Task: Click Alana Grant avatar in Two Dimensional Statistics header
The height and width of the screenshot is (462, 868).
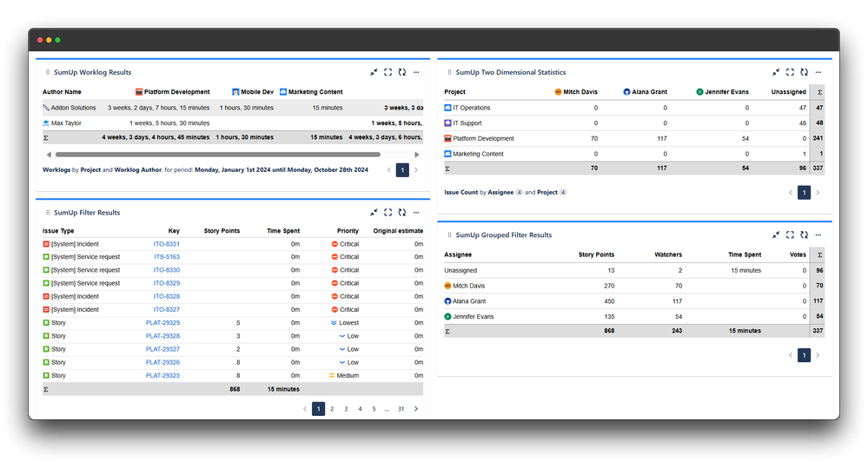Action: point(626,92)
